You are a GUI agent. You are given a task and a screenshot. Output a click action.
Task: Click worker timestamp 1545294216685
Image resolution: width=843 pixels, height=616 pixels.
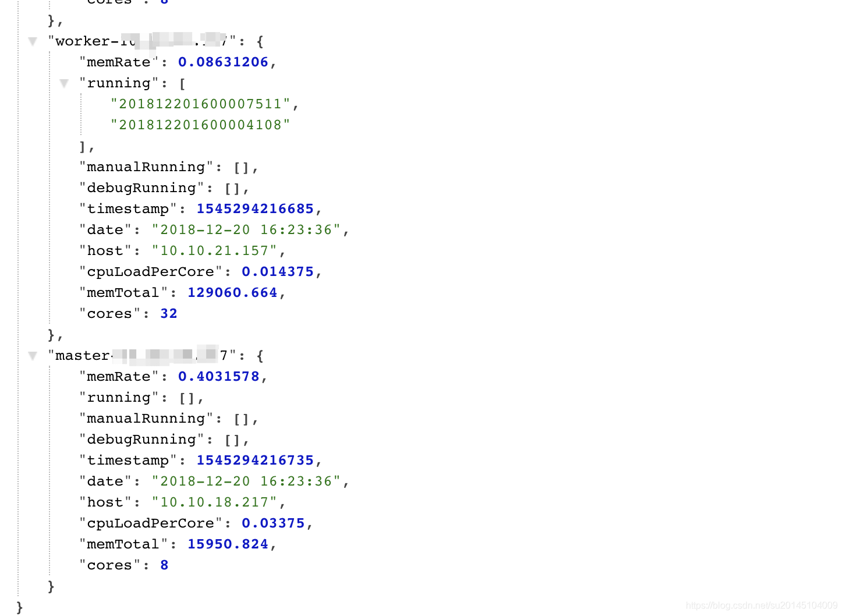coord(255,209)
